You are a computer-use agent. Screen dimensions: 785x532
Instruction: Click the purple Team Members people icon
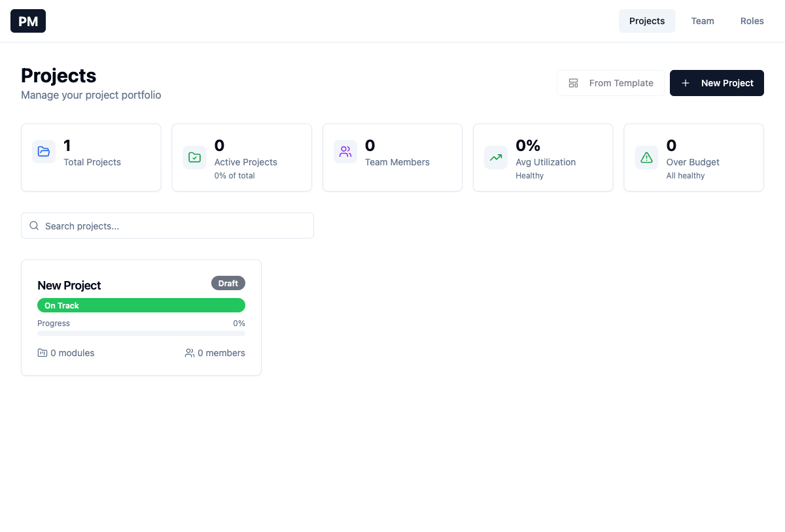click(345, 152)
